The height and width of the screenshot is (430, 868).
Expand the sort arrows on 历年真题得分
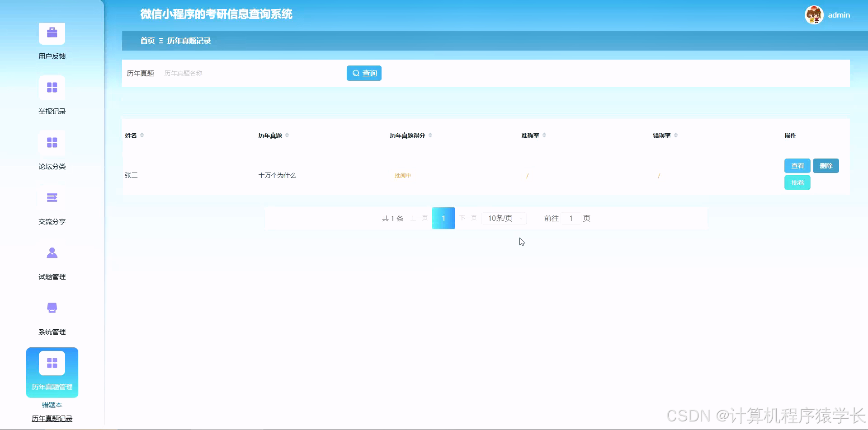click(430, 135)
